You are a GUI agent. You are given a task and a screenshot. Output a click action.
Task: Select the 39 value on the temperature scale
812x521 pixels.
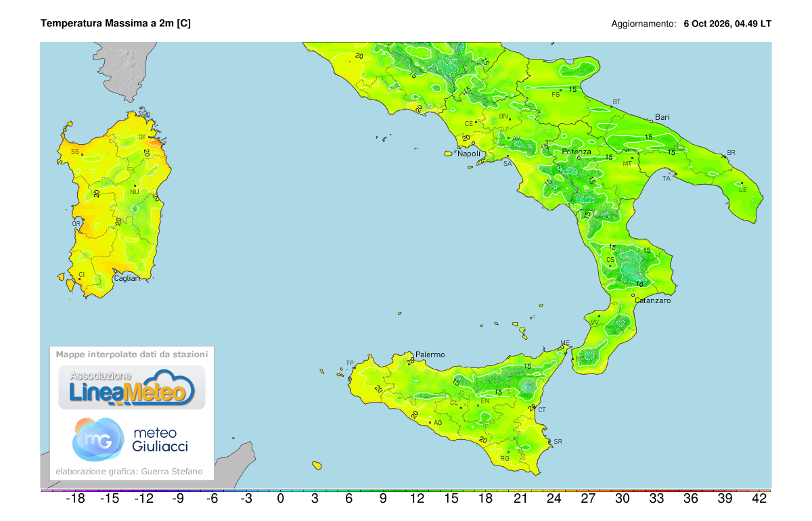click(725, 499)
